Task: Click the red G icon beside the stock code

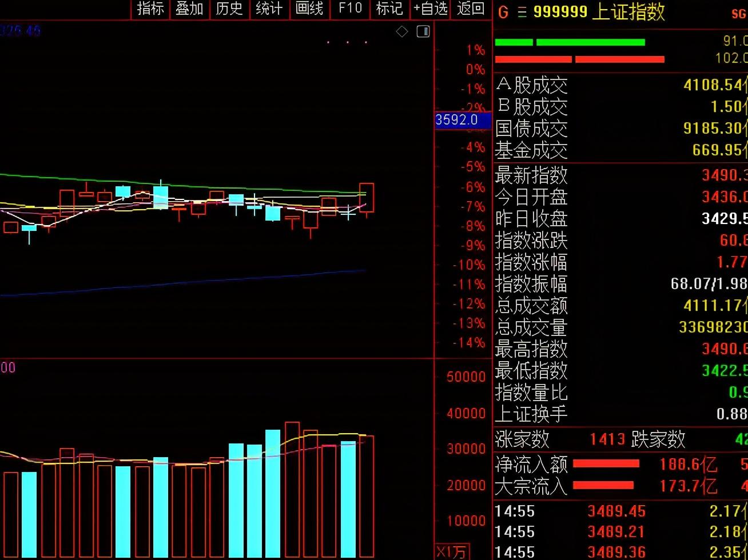Action: pyautogui.click(x=503, y=12)
